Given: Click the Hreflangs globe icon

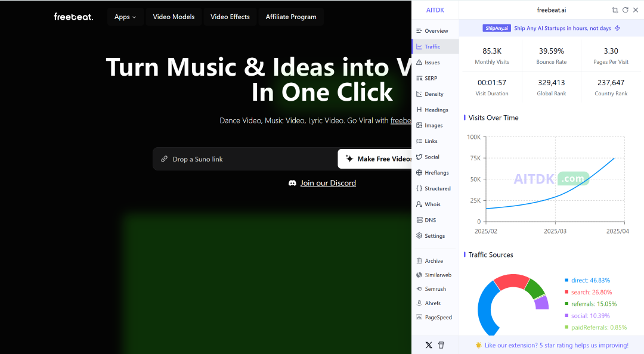Looking at the screenshot, I should pos(419,172).
